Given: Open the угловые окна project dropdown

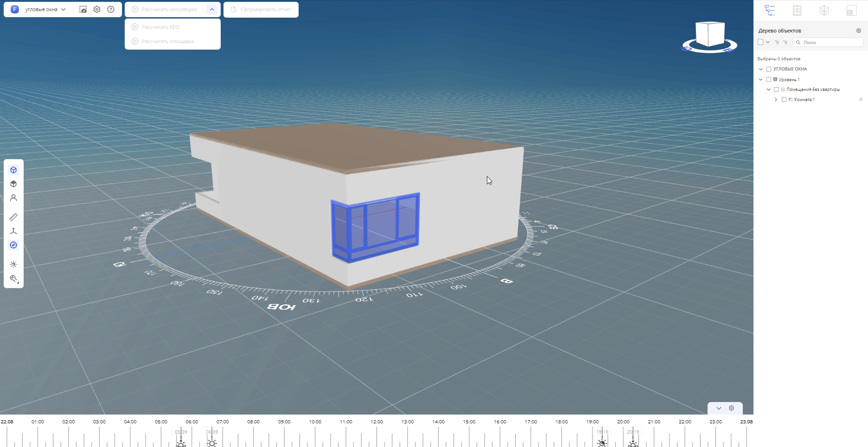Looking at the screenshot, I should [x=45, y=9].
